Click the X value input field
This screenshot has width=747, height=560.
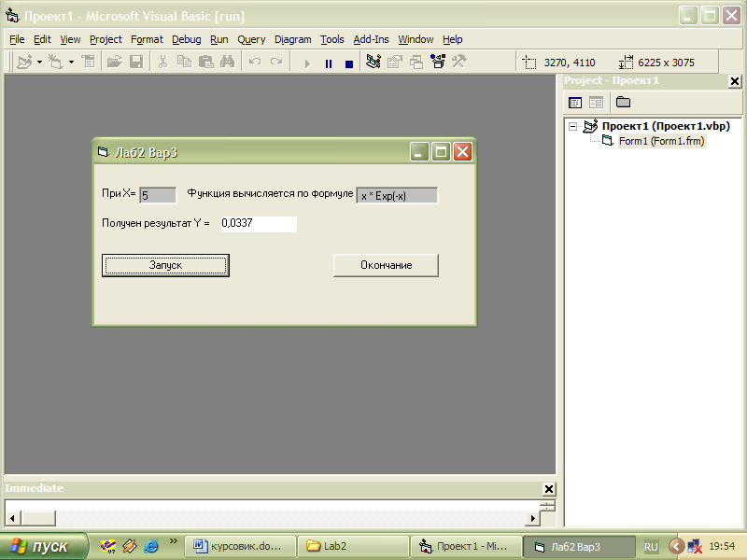pyautogui.click(x=158, y=195)
